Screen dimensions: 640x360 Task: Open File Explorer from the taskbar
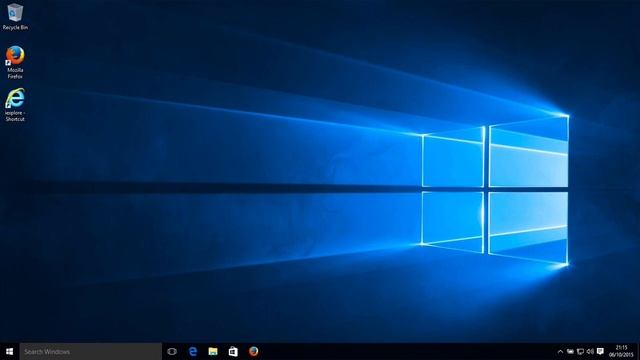pos(213,351)
